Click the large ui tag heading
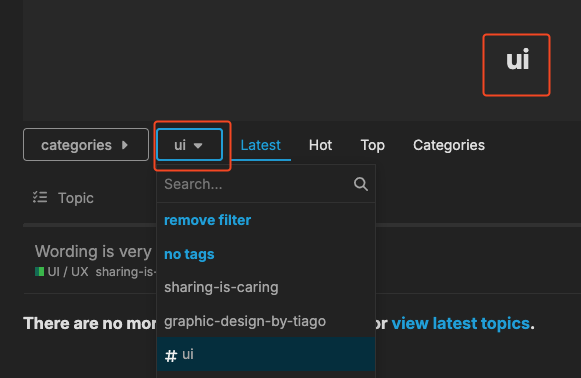 coord(518,60)
